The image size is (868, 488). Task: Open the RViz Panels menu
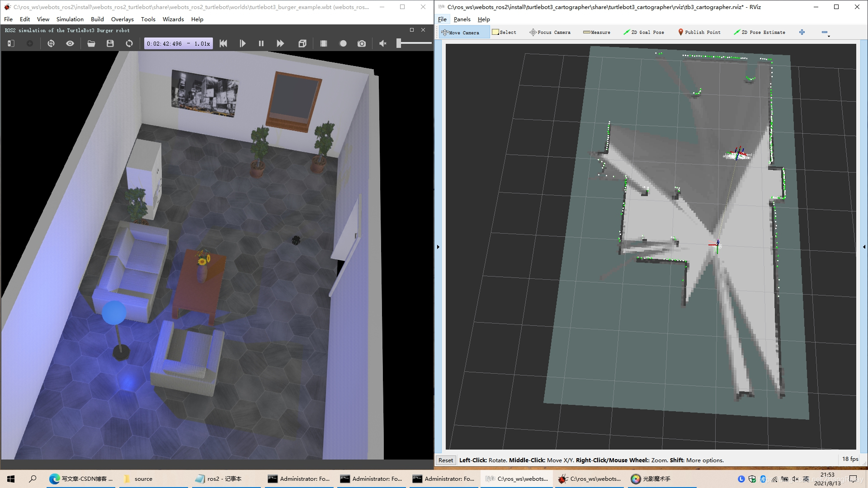pos(462,19)
